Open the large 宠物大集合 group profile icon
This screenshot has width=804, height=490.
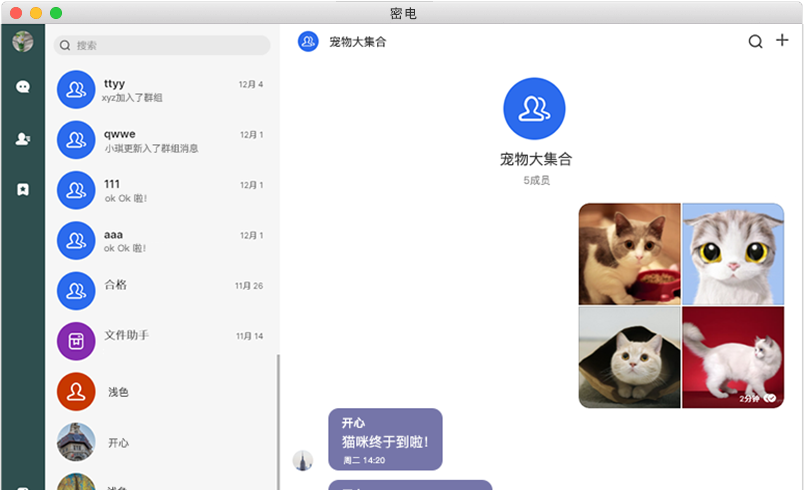click(534, 109)
